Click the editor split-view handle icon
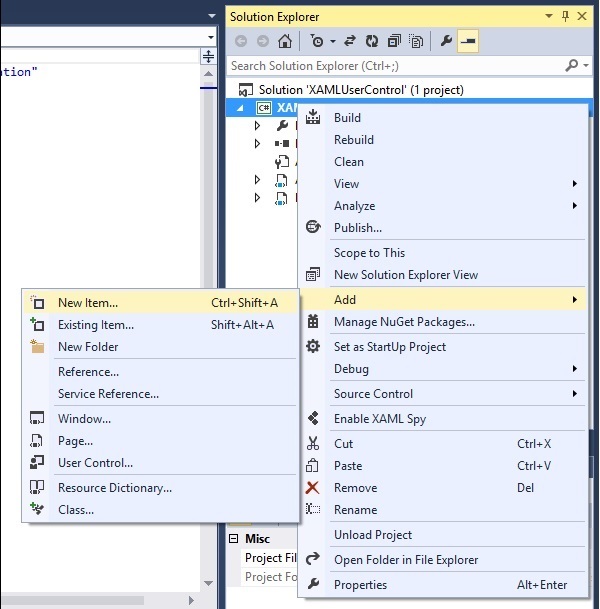 coord(209,56)
